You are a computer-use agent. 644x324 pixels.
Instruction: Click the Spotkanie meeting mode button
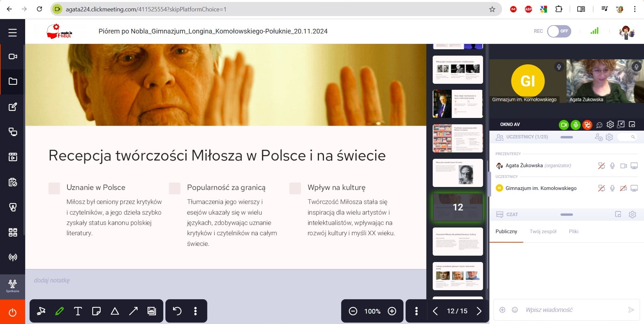coord(12,286)
